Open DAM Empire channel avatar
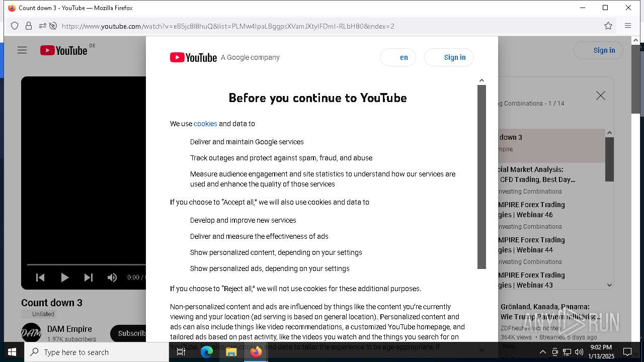The height and width of the screenshot is (362, 644). coord(31,333)
